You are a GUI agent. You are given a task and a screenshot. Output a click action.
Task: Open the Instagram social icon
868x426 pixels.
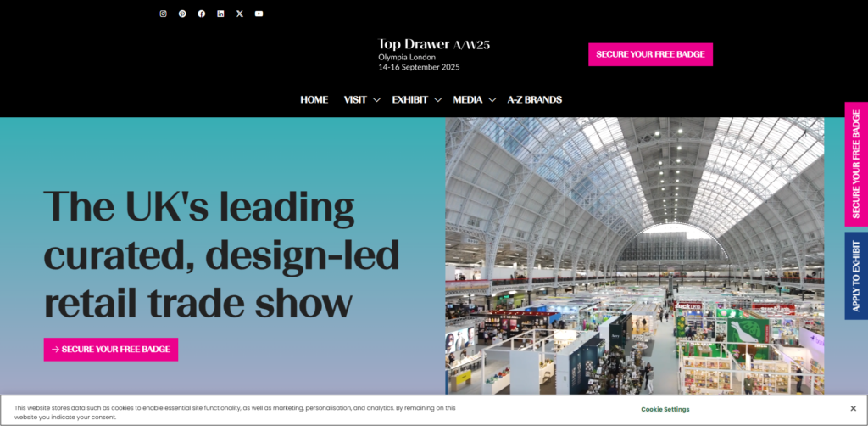point(164,14)
